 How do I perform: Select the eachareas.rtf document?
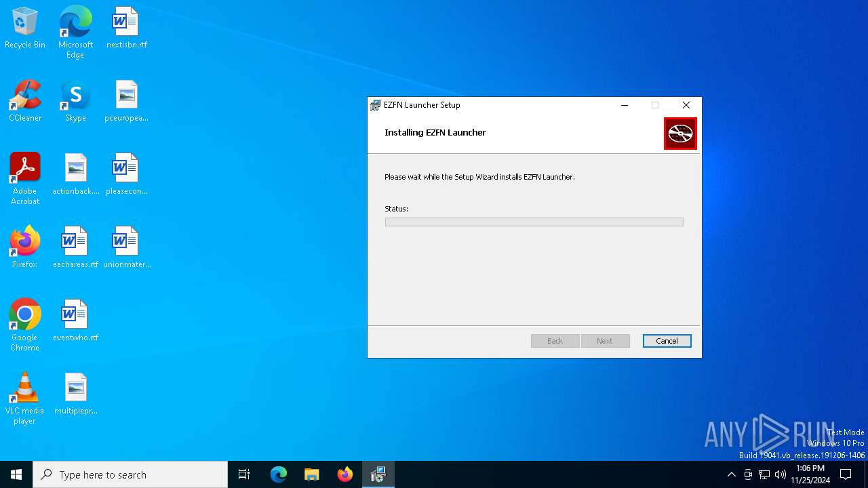pyautogui.click(x=75, y=248)
